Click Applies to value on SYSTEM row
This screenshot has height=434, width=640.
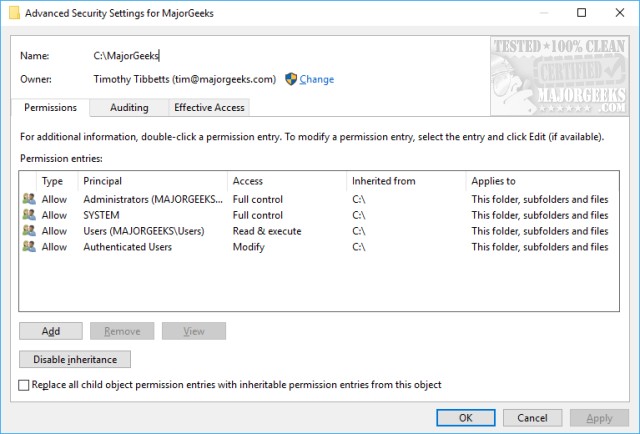[x=540, y=215]
